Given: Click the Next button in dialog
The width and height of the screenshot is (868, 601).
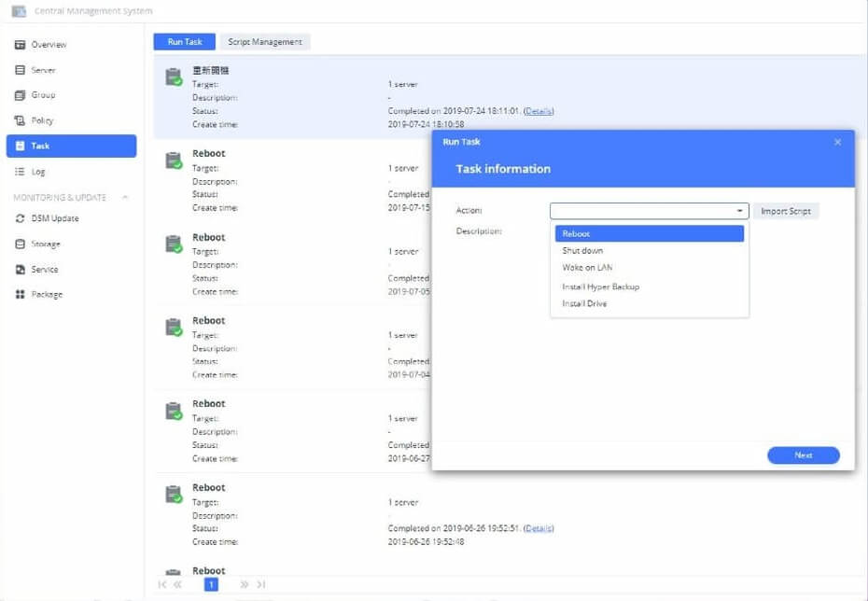Looking at the screenshot, I should (804, 455).
